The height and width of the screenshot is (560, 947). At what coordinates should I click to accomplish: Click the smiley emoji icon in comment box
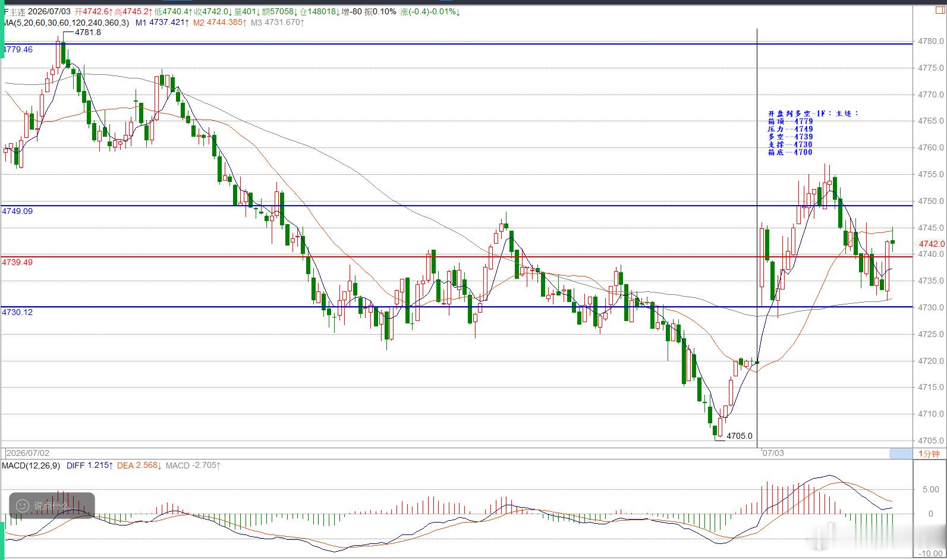(23, 506)
